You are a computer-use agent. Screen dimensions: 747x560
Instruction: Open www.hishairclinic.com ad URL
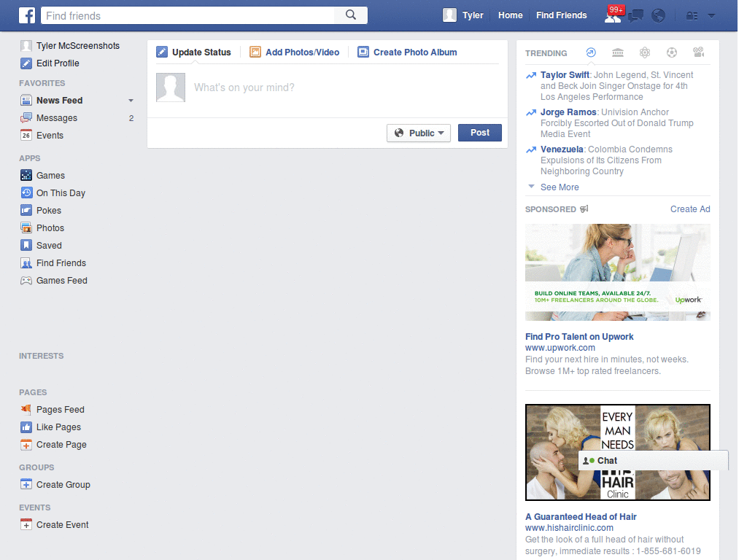click(569, 528)
